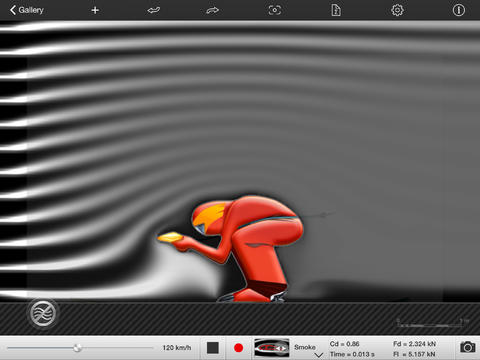
Task: Open settings gear
Action: pos(397,10)
